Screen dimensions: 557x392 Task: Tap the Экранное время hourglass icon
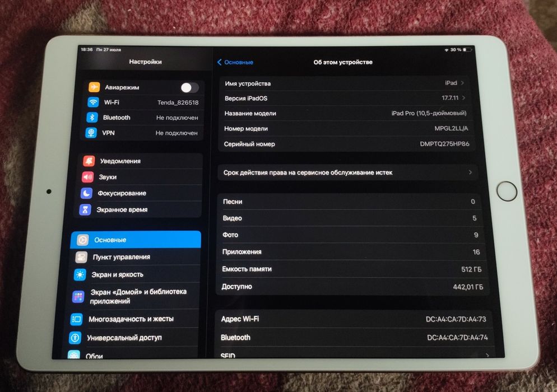click(85, 209)
